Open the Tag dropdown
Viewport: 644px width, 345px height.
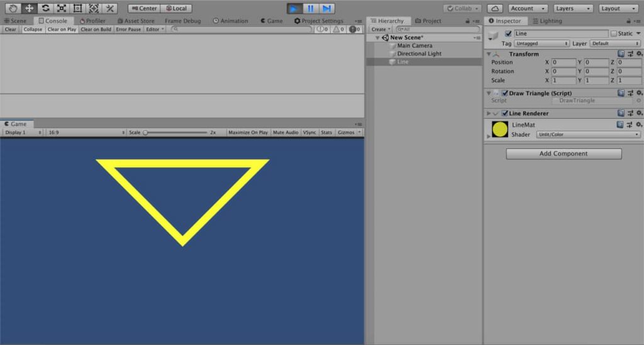[541, 43]
